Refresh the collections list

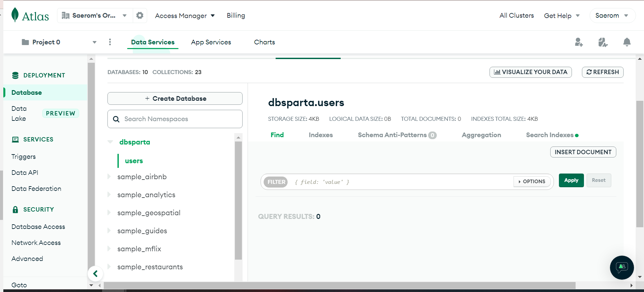(603, 72)
